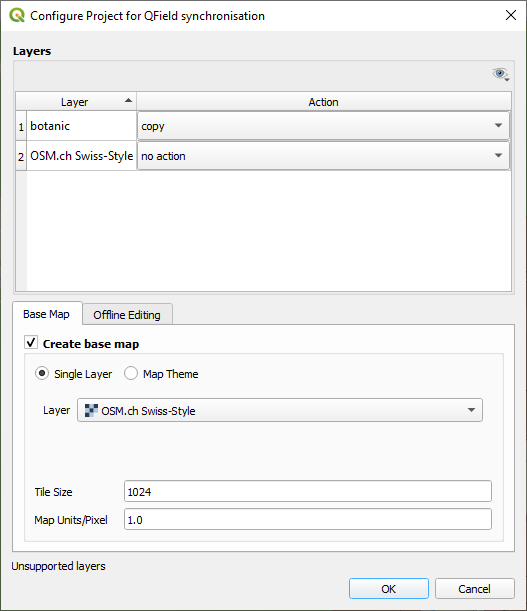Toggle the Create base map checkbox
The image size is (527, 611).
(x=31, y=343)
